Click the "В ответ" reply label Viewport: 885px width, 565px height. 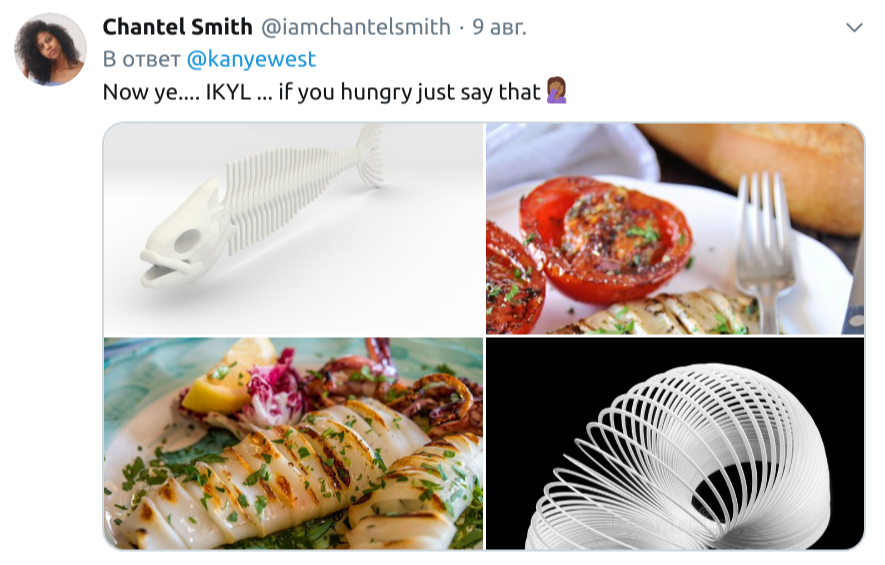(142, 59)
